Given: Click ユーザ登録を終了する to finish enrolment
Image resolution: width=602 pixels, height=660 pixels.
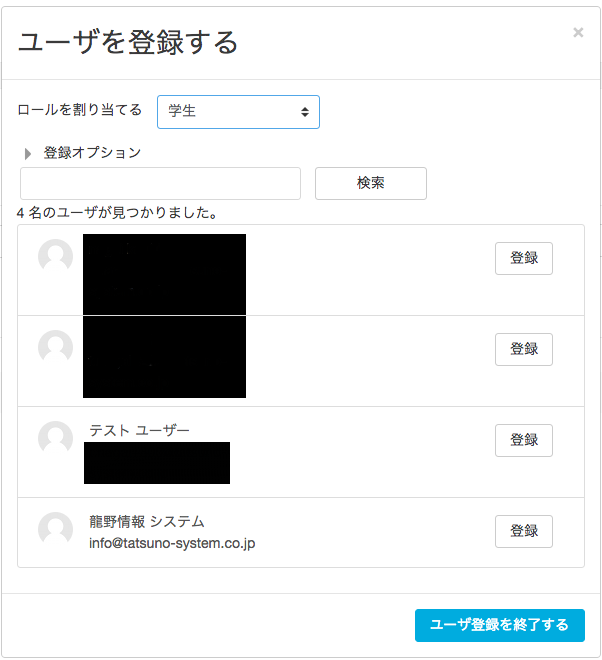Looking at the screenshot, I should tap(499, 625).
